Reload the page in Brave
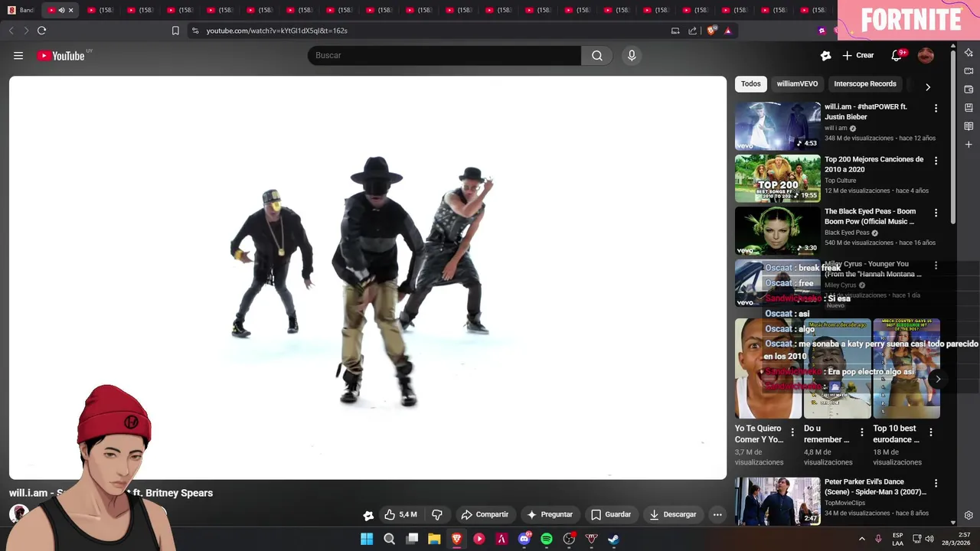Screen dimensions: 980x551 pyautogui.click(x=41, y=31)
